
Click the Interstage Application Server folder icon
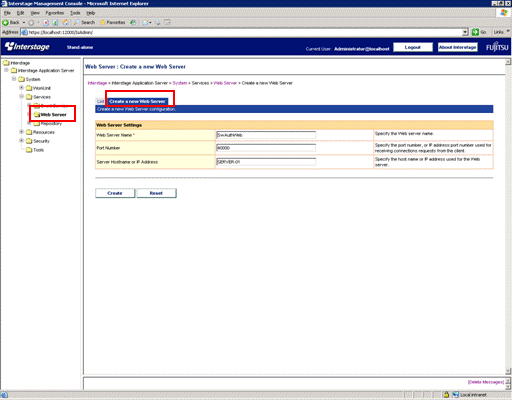(x=14, y=70)
